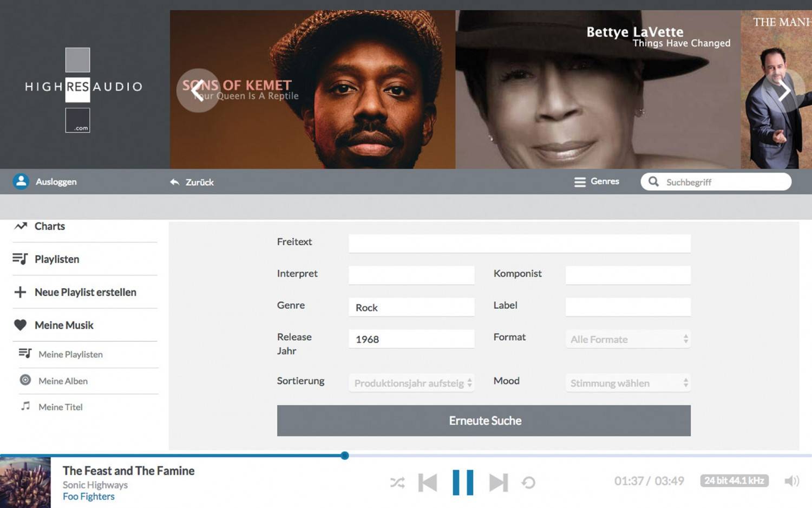Focus the Suchbegriff search field

tap(716, 182)
